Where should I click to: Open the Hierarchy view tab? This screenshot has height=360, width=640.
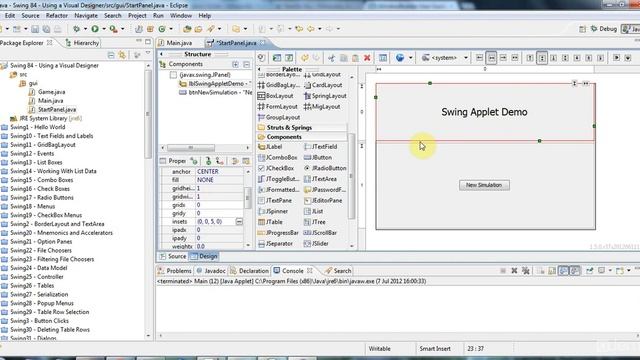[x=82, y=43]
